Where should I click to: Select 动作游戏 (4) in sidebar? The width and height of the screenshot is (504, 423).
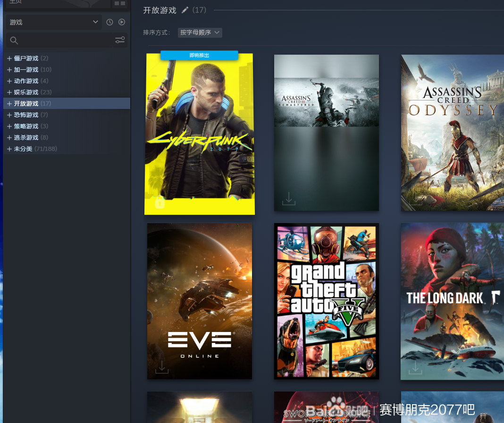tap(67, 81)
